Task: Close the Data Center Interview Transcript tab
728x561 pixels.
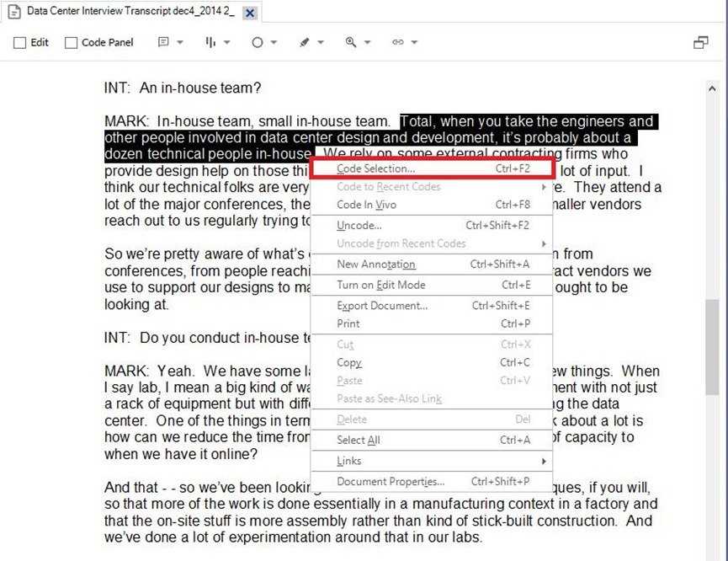Action: pyautogui.click(x=250, y=13)
